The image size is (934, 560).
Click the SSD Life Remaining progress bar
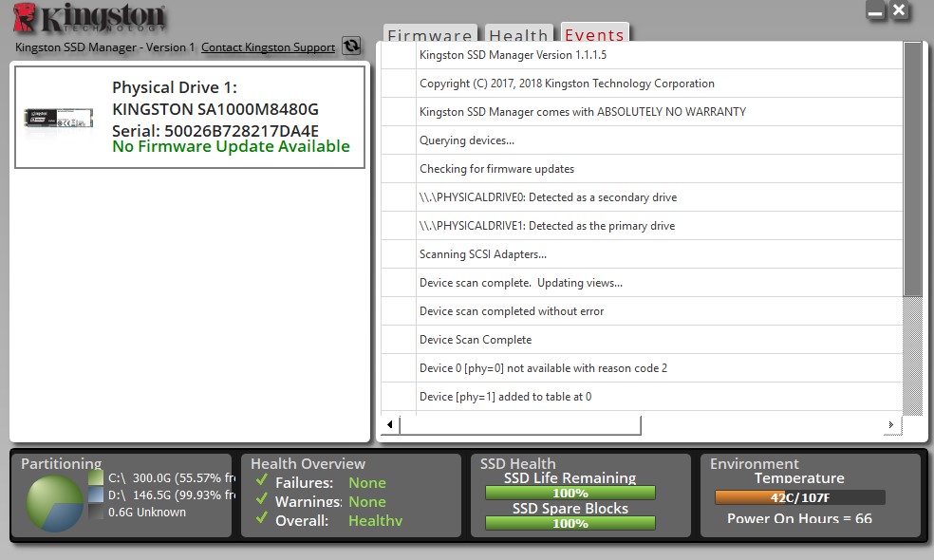pos(570,493)
